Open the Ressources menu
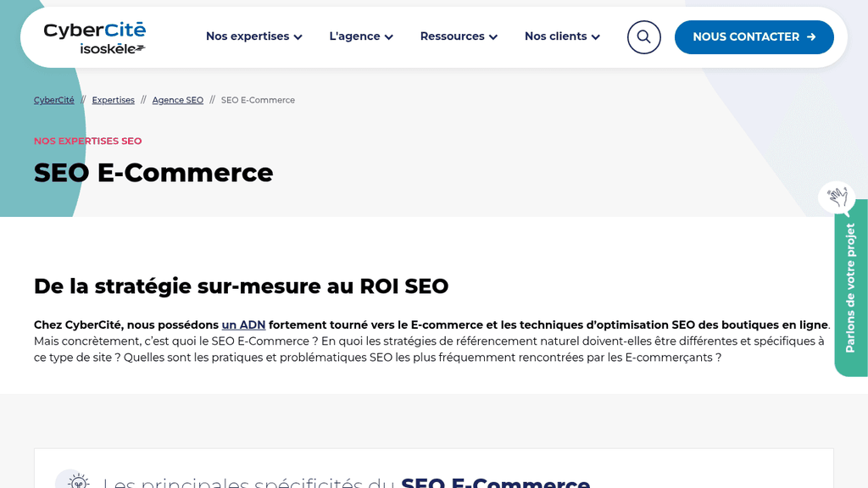Screen dimensions: 868x488 pyautogui.click(x=459, y=36)
